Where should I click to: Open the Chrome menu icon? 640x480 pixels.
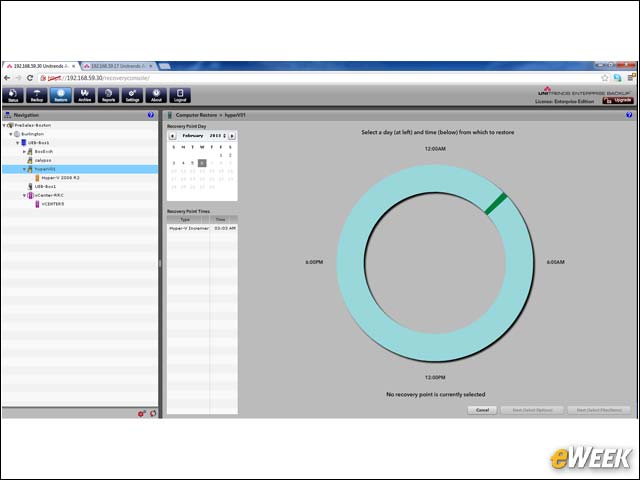click(x=631, y=77)
